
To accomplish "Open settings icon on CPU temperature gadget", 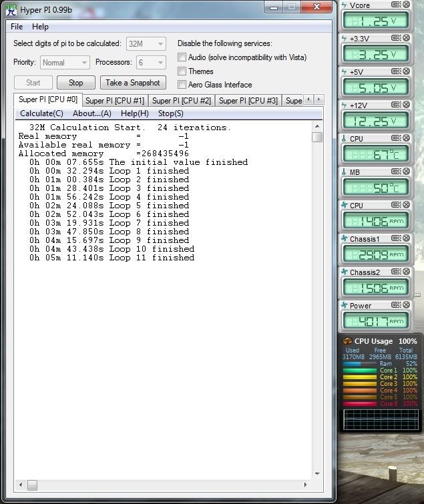I will [396, 138].
